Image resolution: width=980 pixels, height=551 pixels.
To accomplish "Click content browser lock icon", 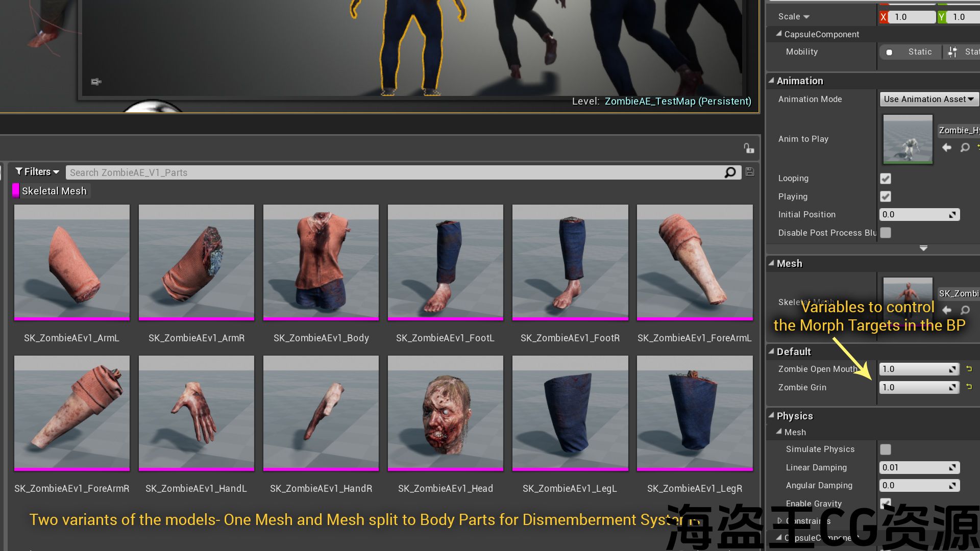I will (x=748, y=148).
